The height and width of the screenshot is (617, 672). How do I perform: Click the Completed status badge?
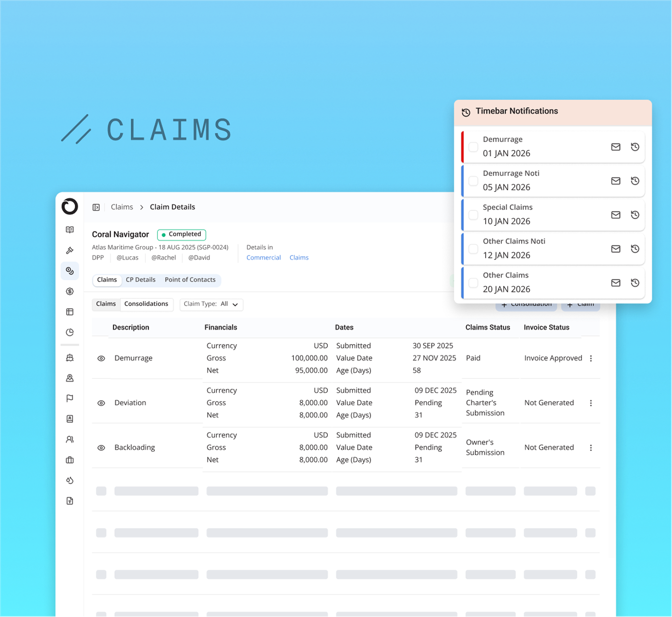[182, 234]
